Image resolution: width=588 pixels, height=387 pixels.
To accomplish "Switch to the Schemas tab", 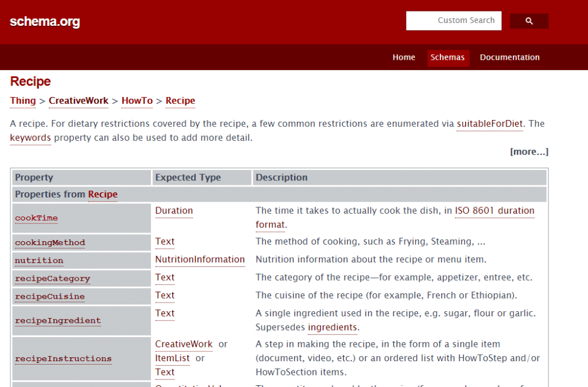I will (448, 57).
